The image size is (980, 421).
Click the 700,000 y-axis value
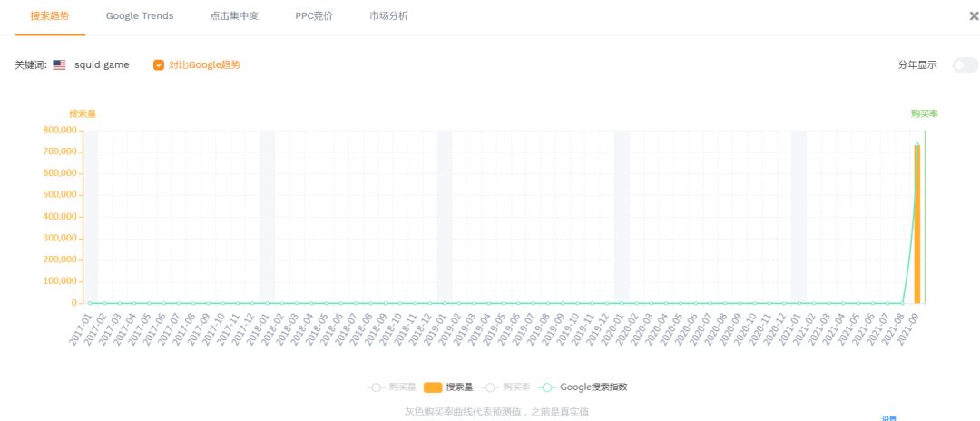pyautogui.click(x=59, y=152)
